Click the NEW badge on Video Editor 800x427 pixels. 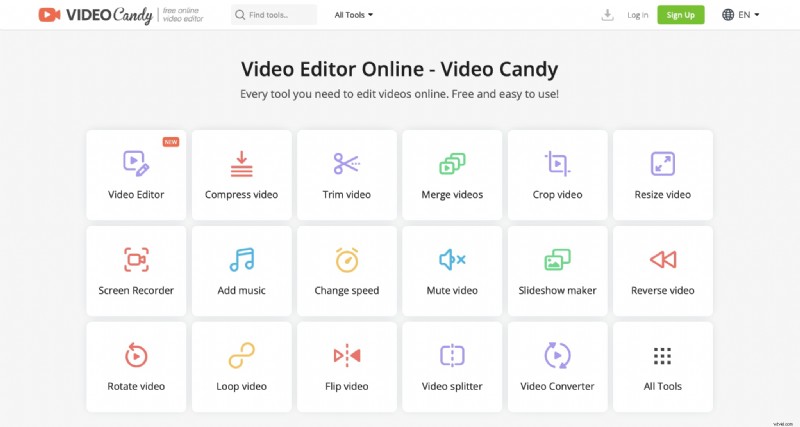click(x=171, y=142)
